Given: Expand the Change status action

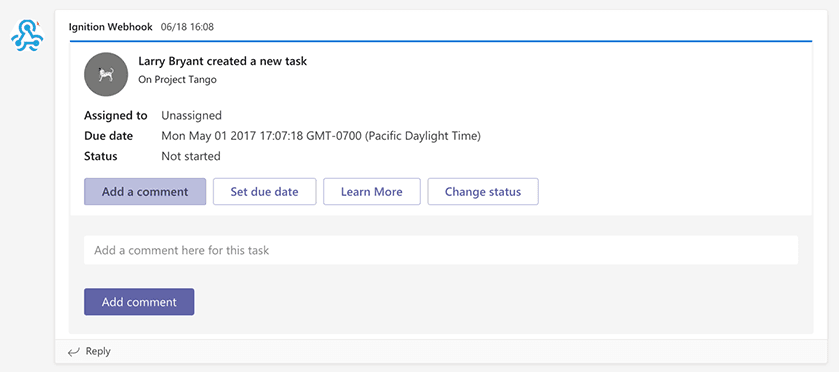Looking at the screenshot, I should [483, 192].
